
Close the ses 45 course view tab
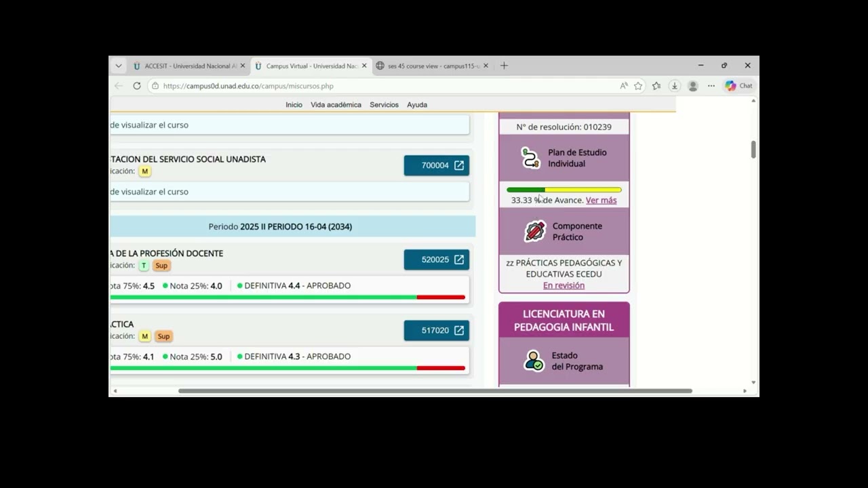[486, 66]
